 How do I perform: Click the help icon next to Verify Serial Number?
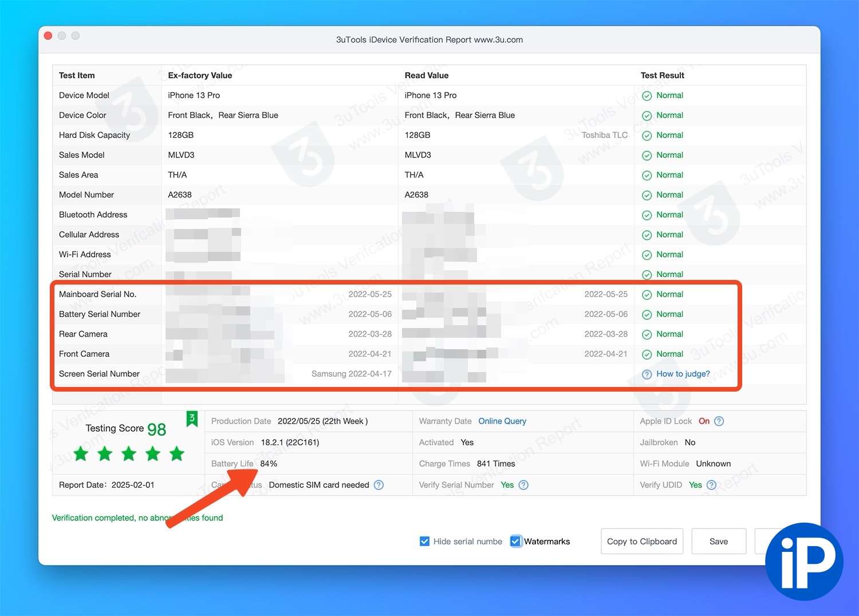(x=523, y=485)
